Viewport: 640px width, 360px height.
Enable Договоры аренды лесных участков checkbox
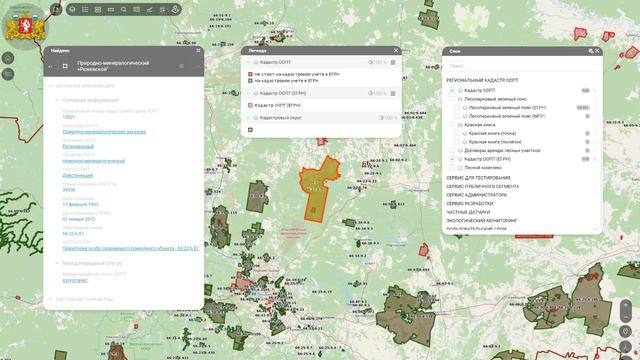click(452, 151)
